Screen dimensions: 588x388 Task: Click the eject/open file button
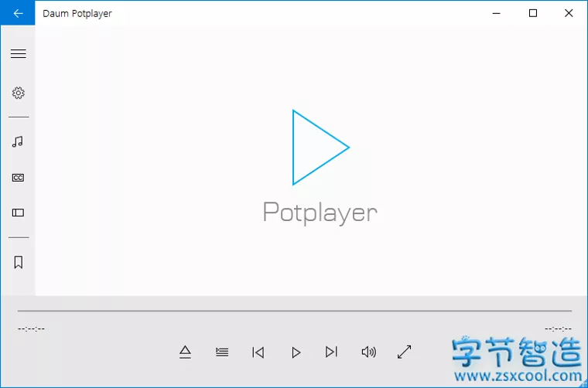coord(185,352)
